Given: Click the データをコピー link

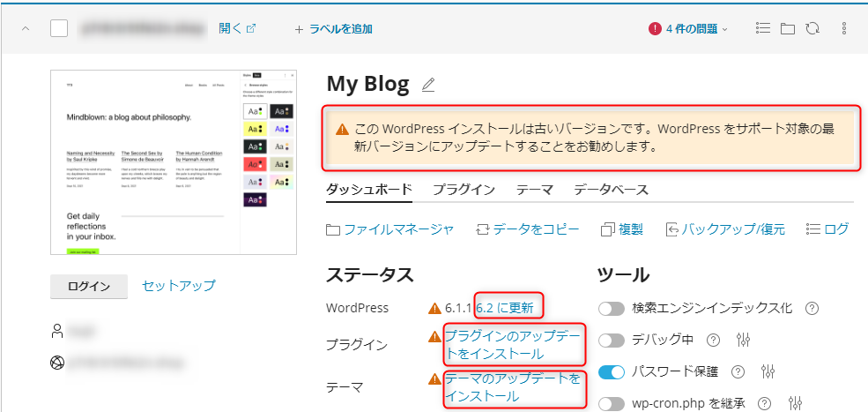Looking at the screenshot, I should [x=536, y=229].
